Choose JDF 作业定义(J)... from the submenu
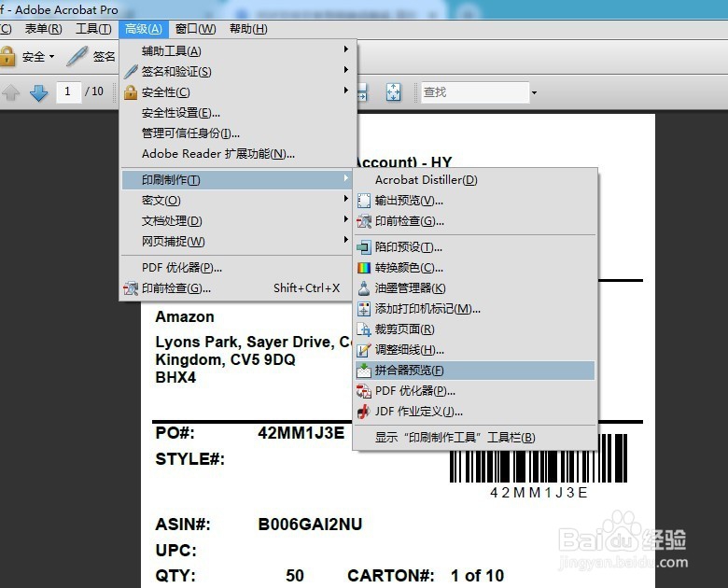This screenshot has height=588, width=728. [475, 412]
